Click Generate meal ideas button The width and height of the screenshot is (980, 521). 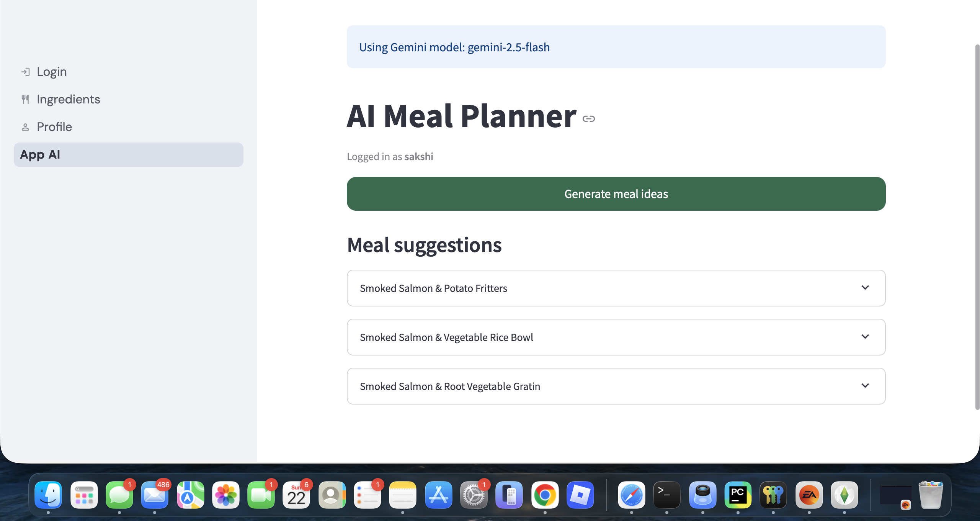click(x=616, y=194)
